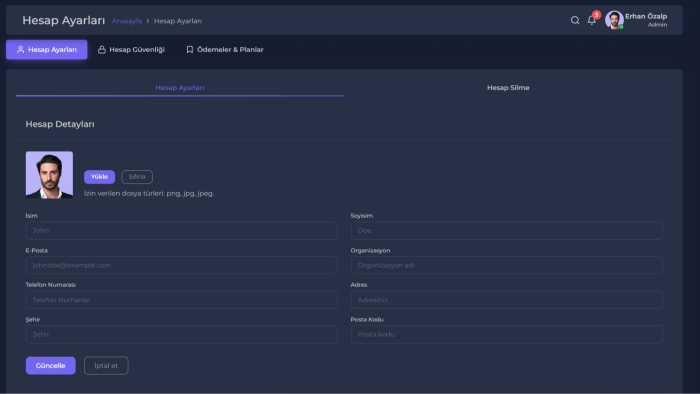Image resolution: width=700 pixels, height=394 pixels.
Task: Switch to Hesap Güvenliği tab
Action: [x=131, y=50]
